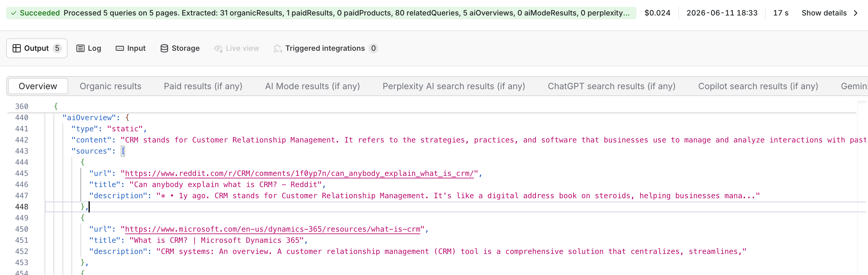Select the Overview view
This screenshot has height=275, width=868.
tap(38, 86)
